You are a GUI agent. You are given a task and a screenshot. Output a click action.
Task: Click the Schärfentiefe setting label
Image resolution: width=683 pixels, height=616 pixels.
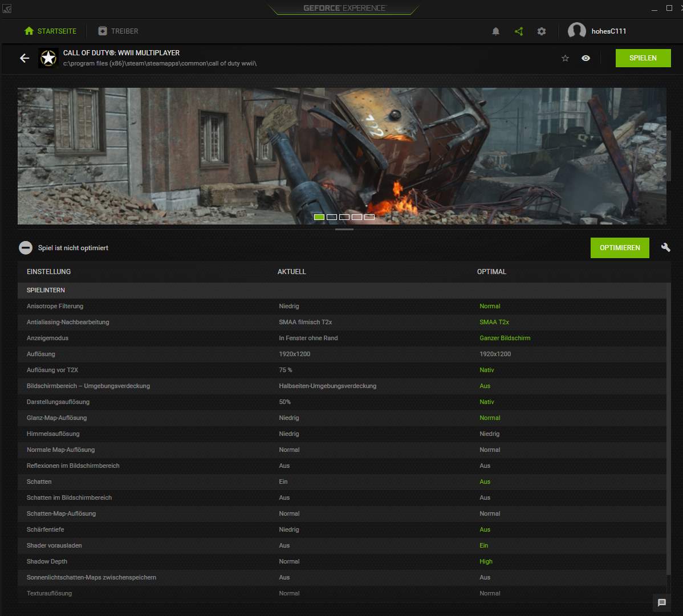45,530
